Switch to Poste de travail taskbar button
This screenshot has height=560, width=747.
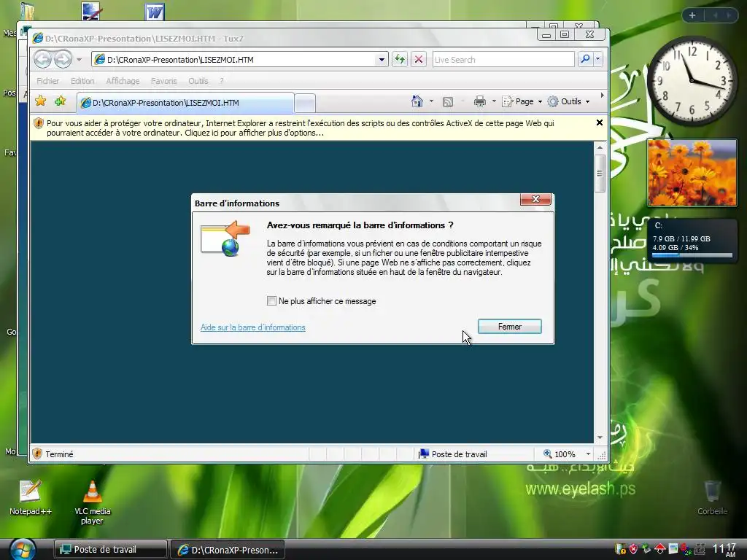coord(110,550)
